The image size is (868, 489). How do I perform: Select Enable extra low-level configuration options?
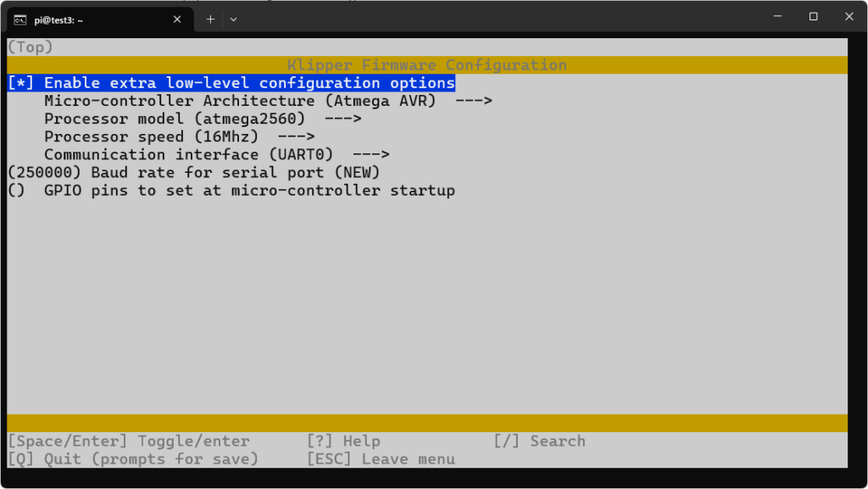tap(249, 83)
